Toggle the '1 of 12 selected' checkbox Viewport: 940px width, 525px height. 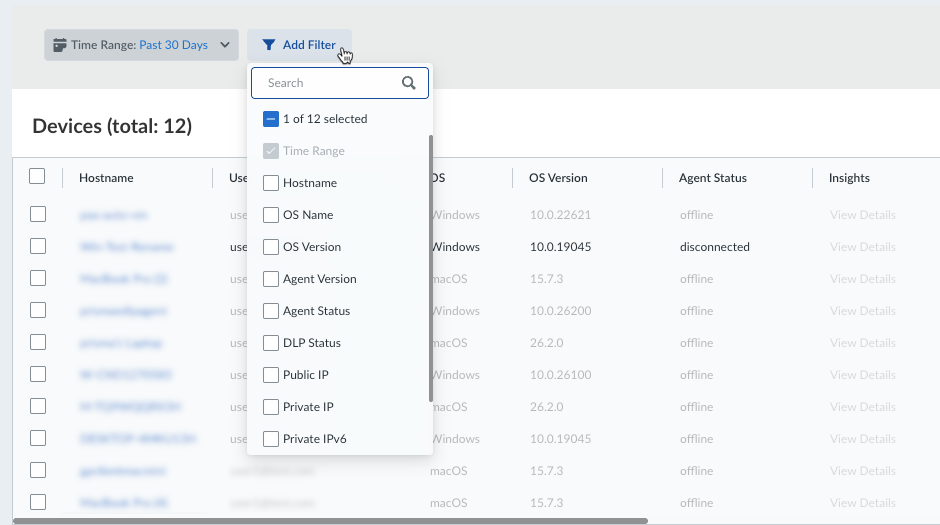coord(271,119)
